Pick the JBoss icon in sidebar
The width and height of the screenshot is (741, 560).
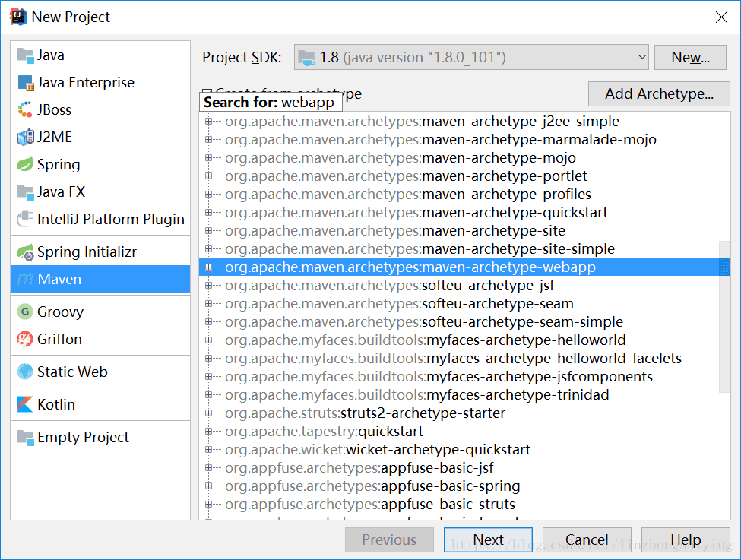[x=25, y=109]
